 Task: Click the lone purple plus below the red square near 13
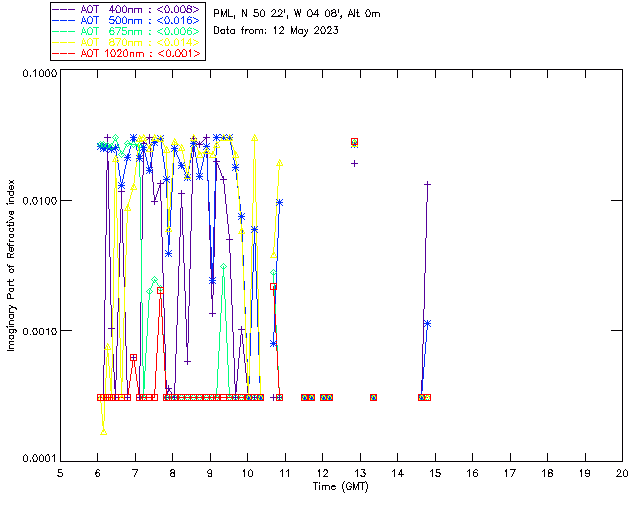tap(355, 163)
